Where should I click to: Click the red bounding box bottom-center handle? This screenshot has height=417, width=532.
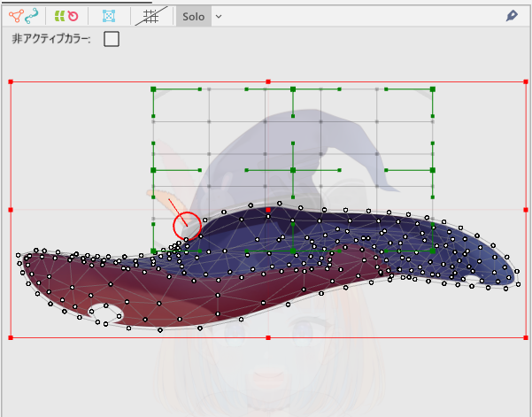click(268, 337)
